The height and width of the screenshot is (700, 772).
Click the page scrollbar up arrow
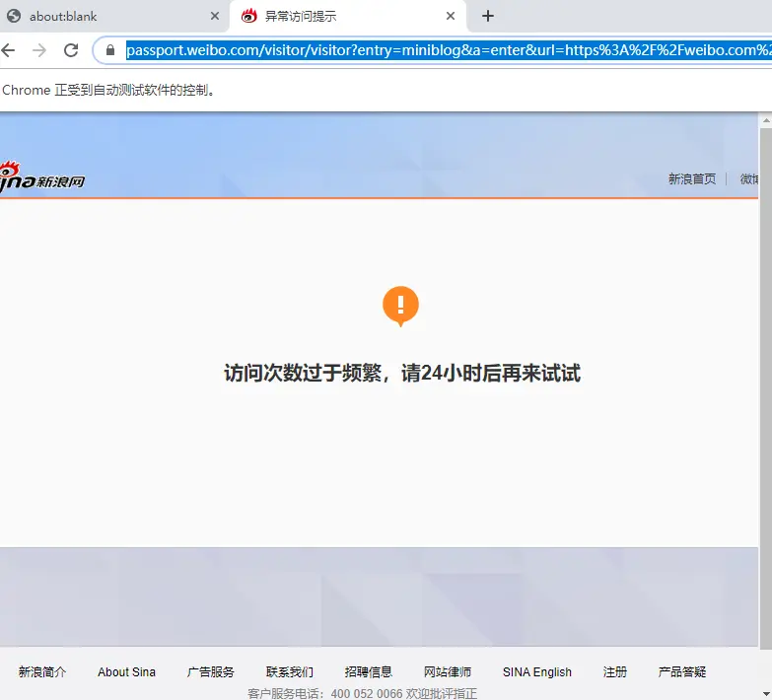766,120
